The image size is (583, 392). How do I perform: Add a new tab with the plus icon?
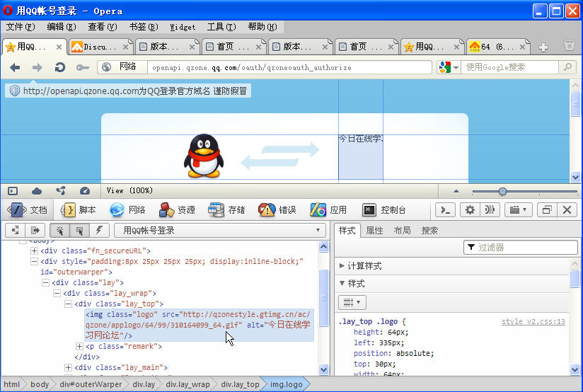543,47
